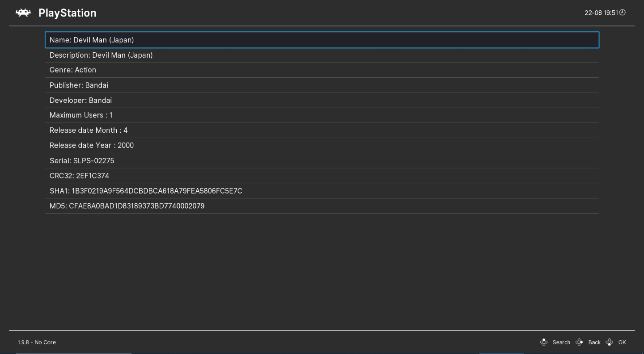This screenshot has width=644, height=354.
Task: Pick the Release date Month : 4 row
Action: (x=322, y=131)
